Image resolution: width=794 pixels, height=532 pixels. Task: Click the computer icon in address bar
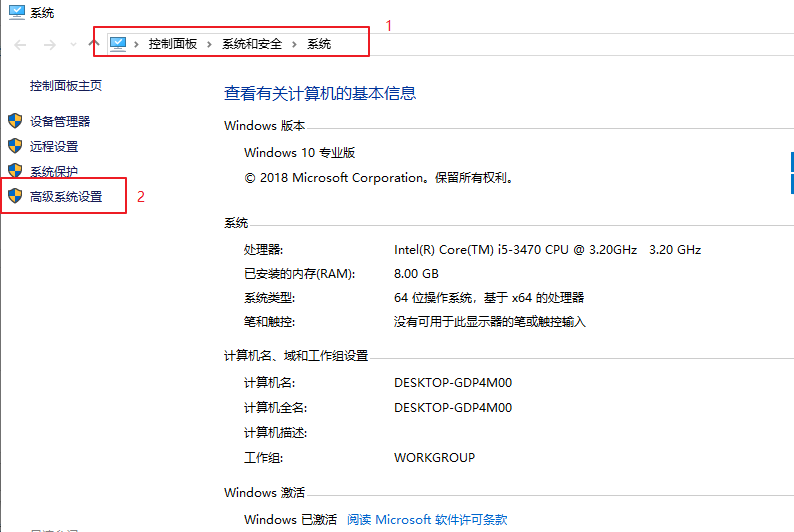point(118,44)
